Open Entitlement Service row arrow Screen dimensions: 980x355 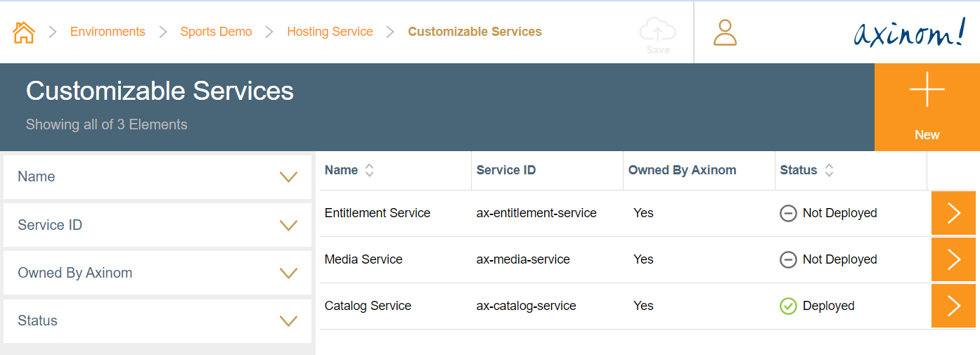point(953,213)
